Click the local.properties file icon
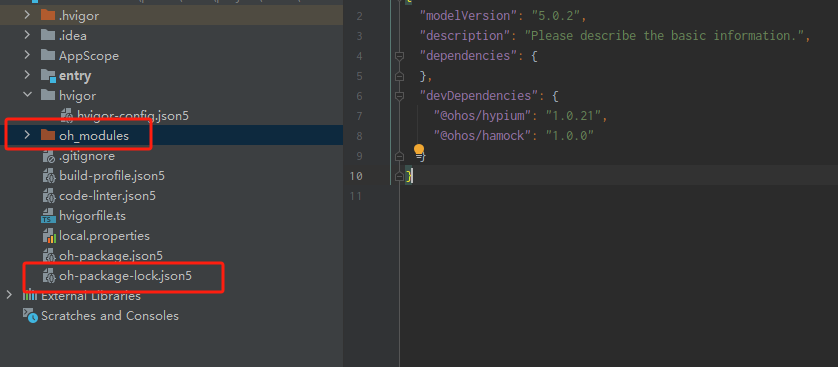This screenshot has width=838, height=367. click(49, 236)
